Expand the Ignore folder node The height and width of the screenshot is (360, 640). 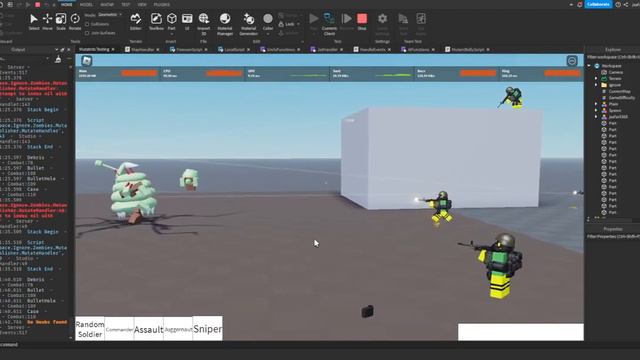[x=596, y=85]
